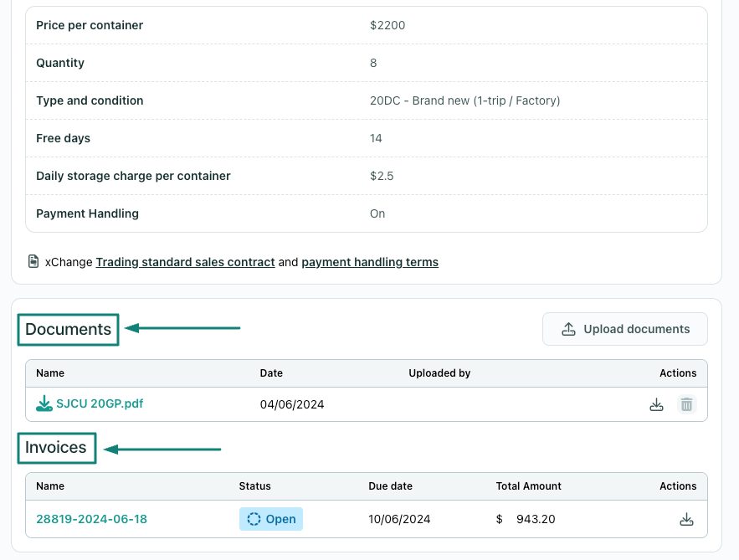Open the SJCU 20GP.pdf document link
Viewport: 739px width, 560px height.
pos(100,403)
